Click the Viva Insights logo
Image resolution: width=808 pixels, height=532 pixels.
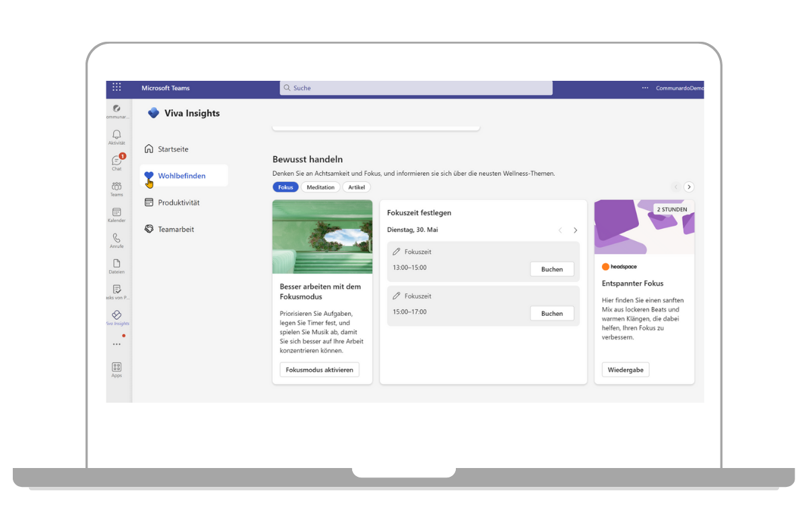tap(154, 113)
